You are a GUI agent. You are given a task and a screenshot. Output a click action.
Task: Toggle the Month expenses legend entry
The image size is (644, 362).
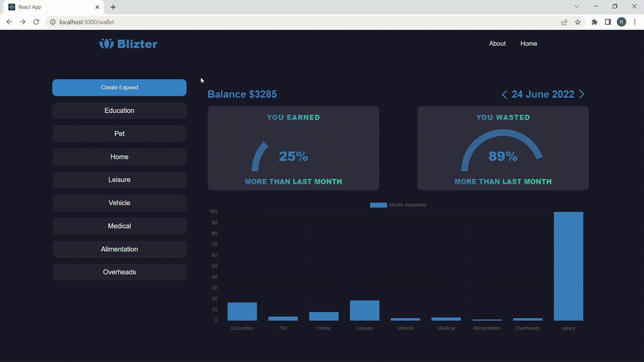click(x=398, y=205)
